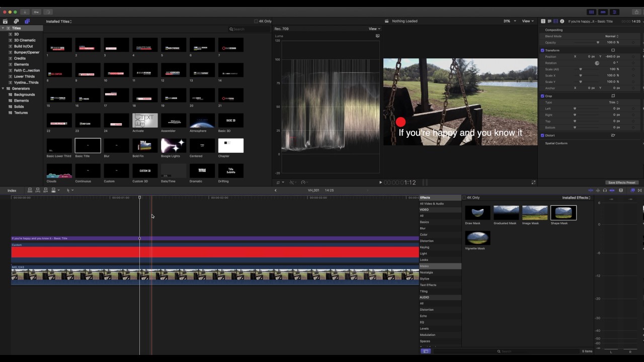Toggle the timeline snapping icon

point(612,191)
